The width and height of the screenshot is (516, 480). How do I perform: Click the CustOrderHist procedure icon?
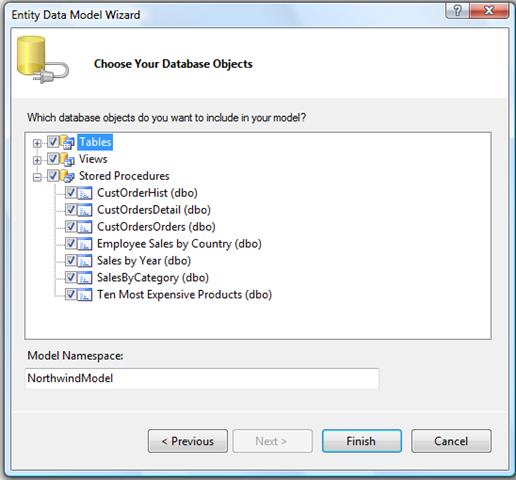[85, 193]
